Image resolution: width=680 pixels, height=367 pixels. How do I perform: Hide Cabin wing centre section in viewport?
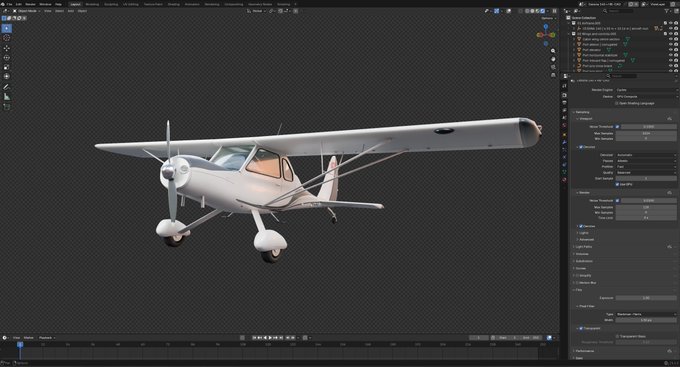click(671, 39)
